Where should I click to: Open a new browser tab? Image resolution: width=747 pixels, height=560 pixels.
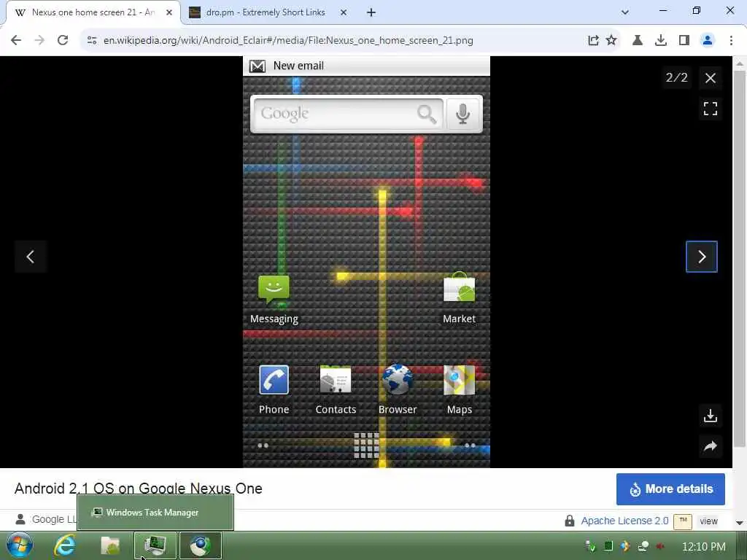coord(371,13)
